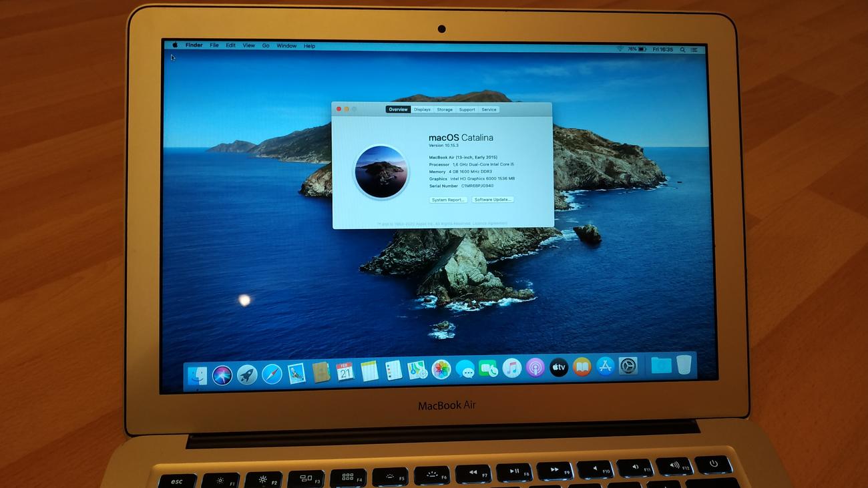Open Notification Center list icon
Screen dimensions: 868x488
(694, 49)
